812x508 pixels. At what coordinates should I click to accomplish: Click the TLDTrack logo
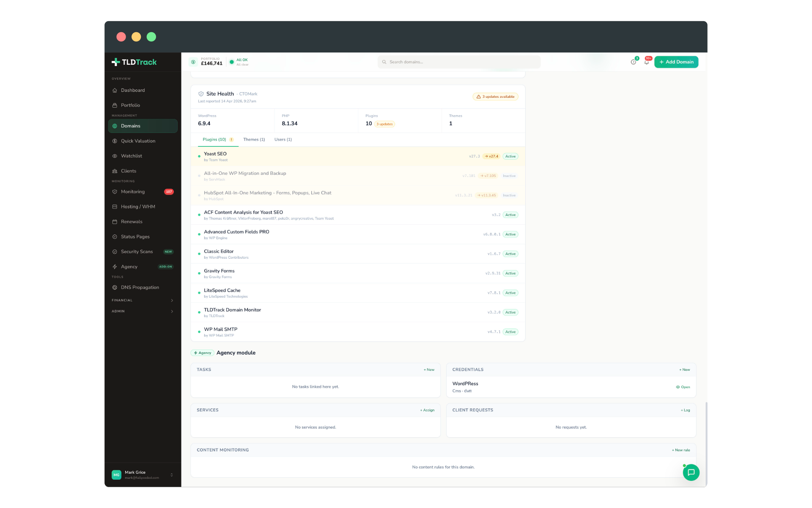click(134, 62)
